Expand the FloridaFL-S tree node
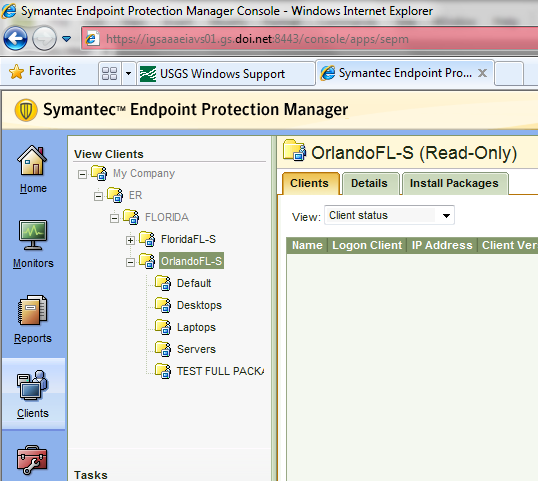Viewport: 538px width, 481px height. 130,240
